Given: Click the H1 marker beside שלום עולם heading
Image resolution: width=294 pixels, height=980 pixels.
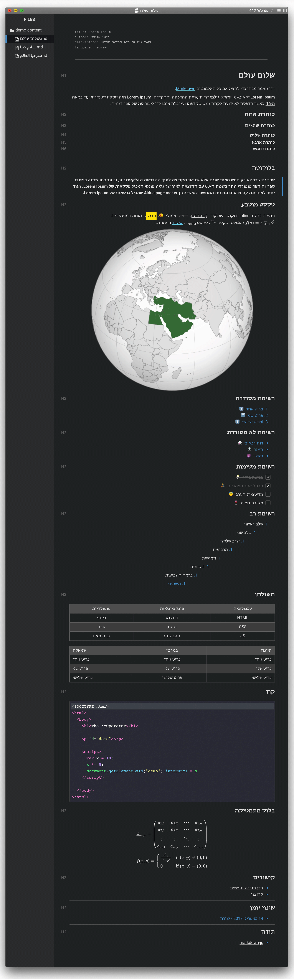Looking at the screenshot, I should click(64, 76).
